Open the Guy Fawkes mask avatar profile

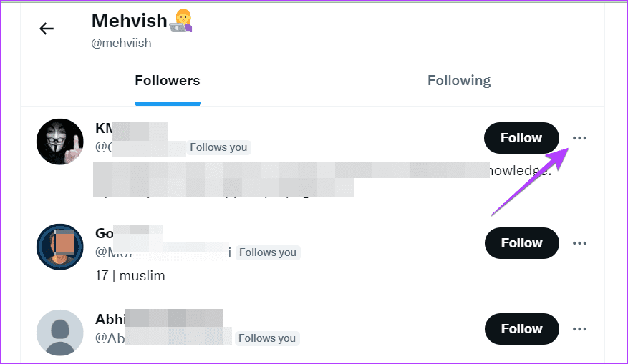coord(60,142)
